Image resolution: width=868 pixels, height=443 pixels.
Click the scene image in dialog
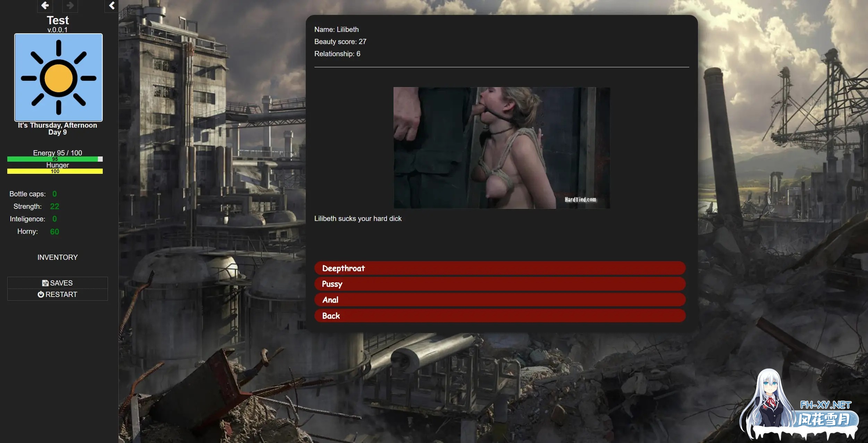pyautogui.click(x=502, y=148)
